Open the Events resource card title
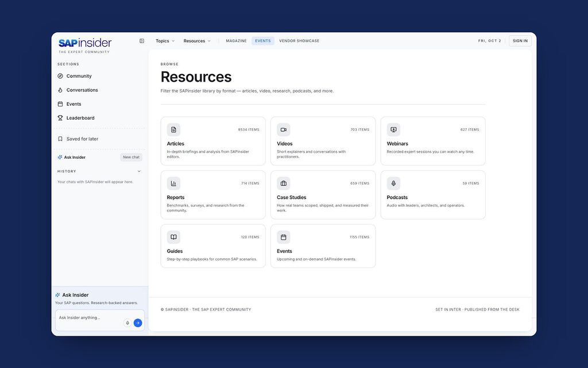The height and width of the screenshot is (368, 588). point(284,251)
